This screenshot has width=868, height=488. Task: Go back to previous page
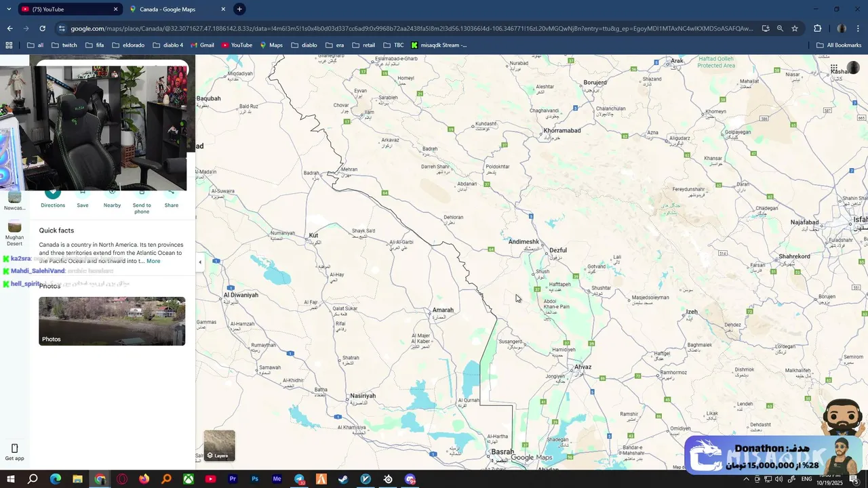[x=9, y=28]
